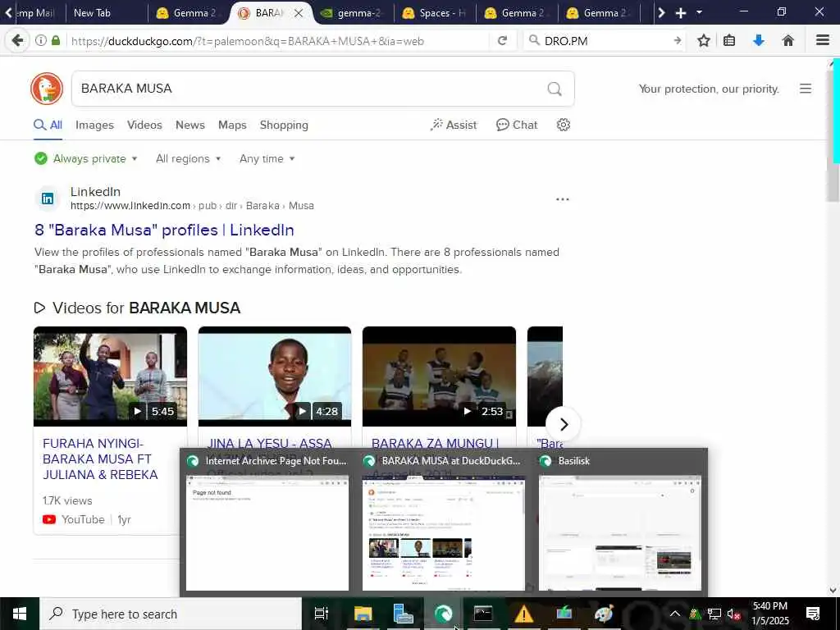
Task: Open File Explorer from the taskbar
Action: 363,614
